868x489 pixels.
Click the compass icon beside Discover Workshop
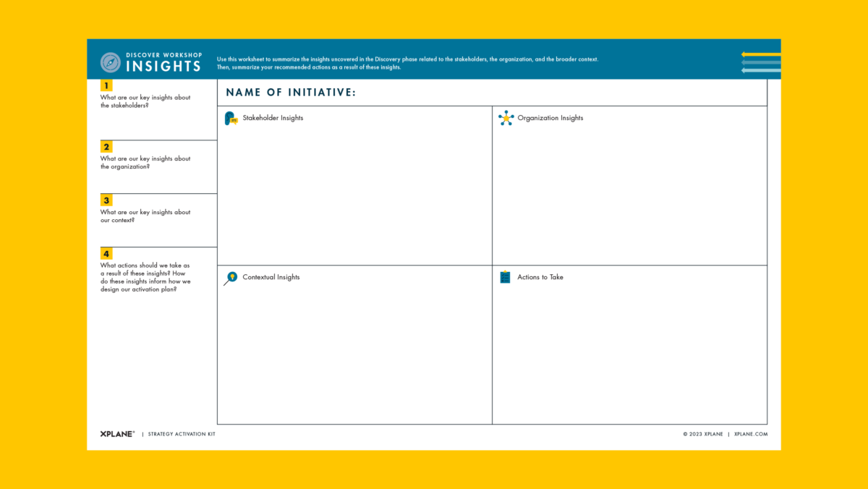pyautogui.click(x=110, y=62)
